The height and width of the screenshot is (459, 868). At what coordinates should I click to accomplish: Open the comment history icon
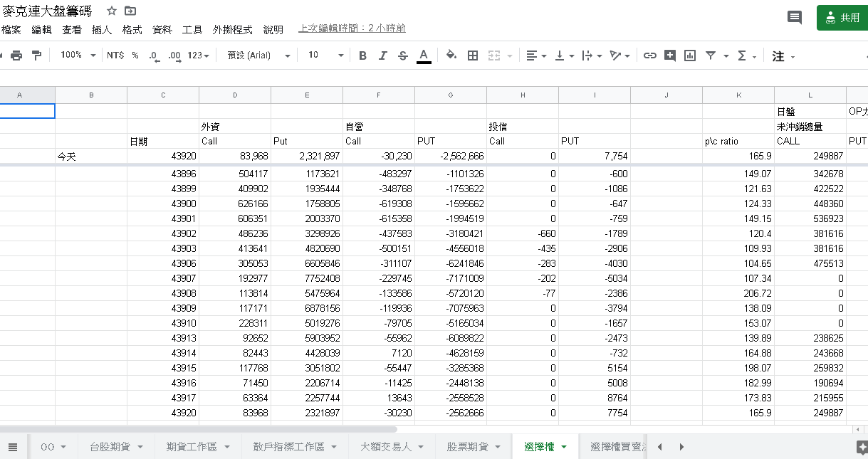(x=795, y=18)
